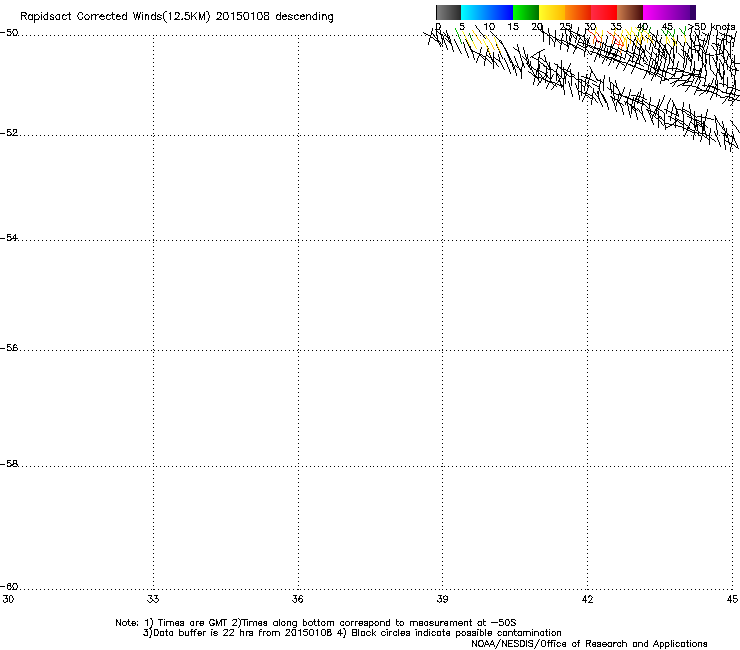The width and height of the screenshot is (740, 650).
Task: Click the '39' longitude axis label
Action: 442,599
